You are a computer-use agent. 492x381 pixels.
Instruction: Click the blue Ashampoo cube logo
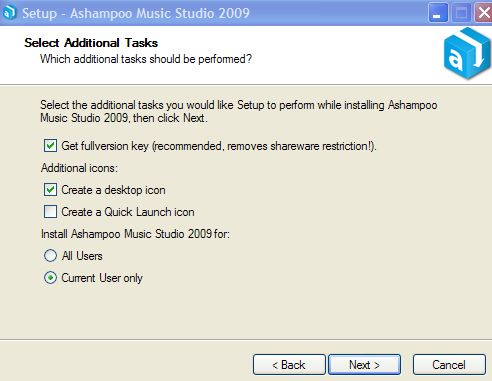(x=467, y=53)
